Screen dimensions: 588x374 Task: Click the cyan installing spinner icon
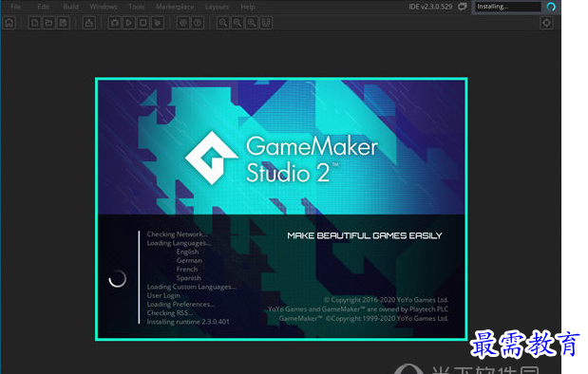[x=551, y=7]
